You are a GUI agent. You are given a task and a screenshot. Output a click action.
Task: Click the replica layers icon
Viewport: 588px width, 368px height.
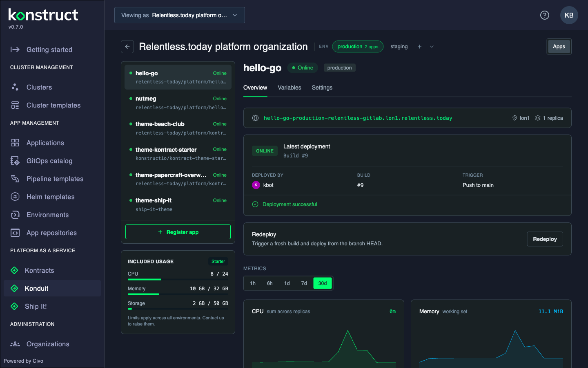pos(538,118)
